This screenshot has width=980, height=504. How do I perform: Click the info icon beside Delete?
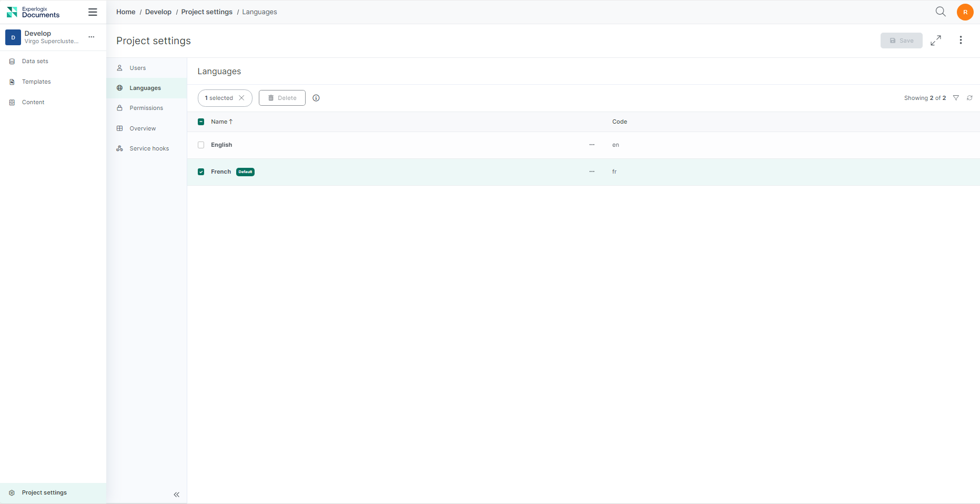click(x=316, y=98)
